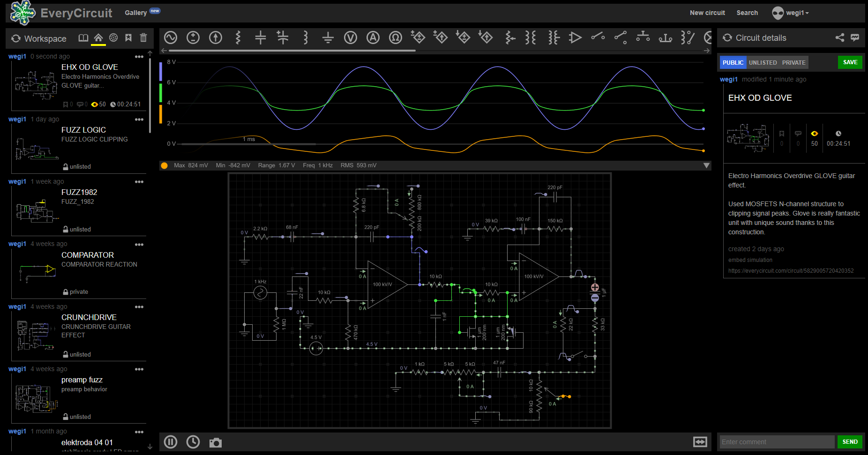Open options menu for FUZZ LOGIC item

click(139, 119)
